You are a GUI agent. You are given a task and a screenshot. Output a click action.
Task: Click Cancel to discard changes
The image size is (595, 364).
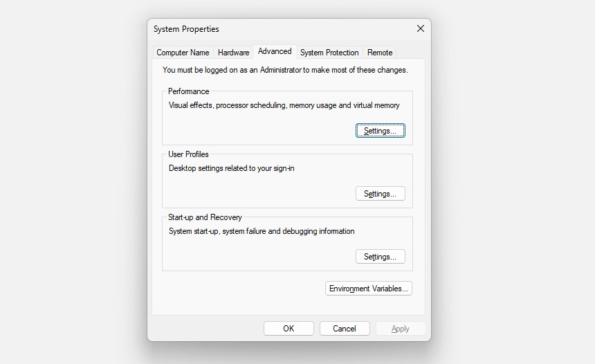point(345,328)
